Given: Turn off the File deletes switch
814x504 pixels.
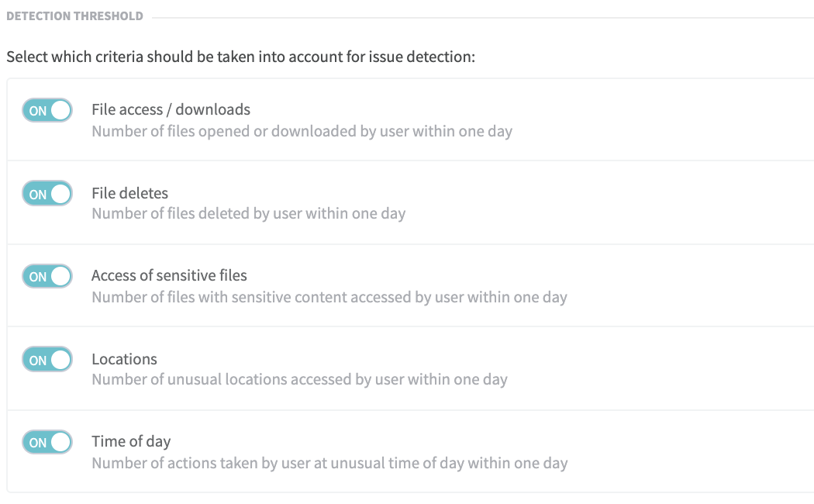Looking at the screenshot, I should pos(47,194).
